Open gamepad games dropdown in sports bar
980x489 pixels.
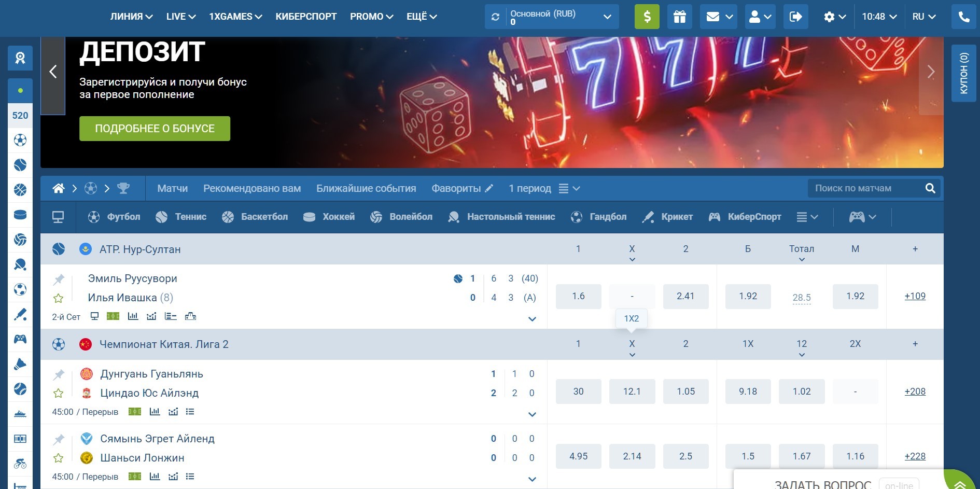click(x=862, y=217)
